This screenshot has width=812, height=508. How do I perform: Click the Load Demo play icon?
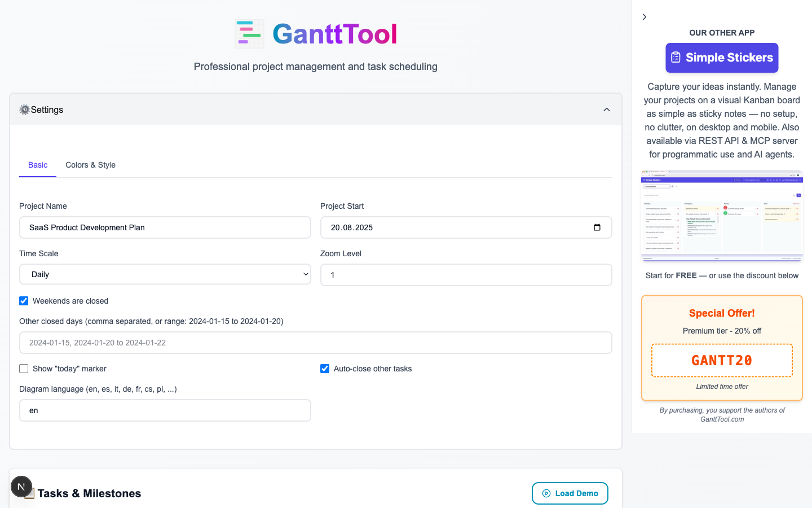tap(546, 493)
